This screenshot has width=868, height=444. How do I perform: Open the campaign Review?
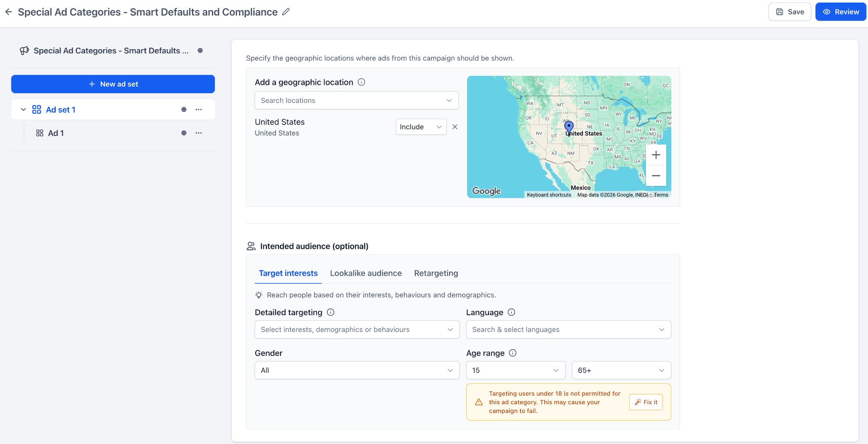pyautogui.click(x=840, y=12)
